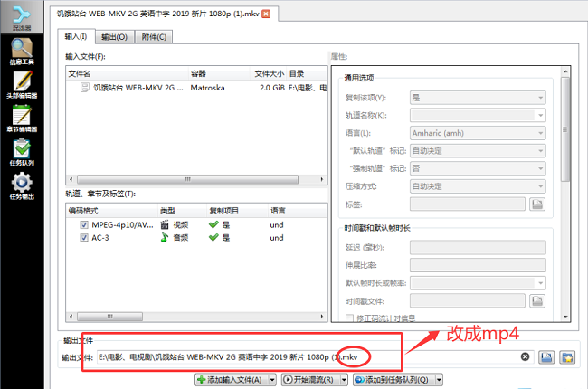Click the file size (文件大小) column header
The height and width of the screenshot is (389, 588).
pos(269,73)
